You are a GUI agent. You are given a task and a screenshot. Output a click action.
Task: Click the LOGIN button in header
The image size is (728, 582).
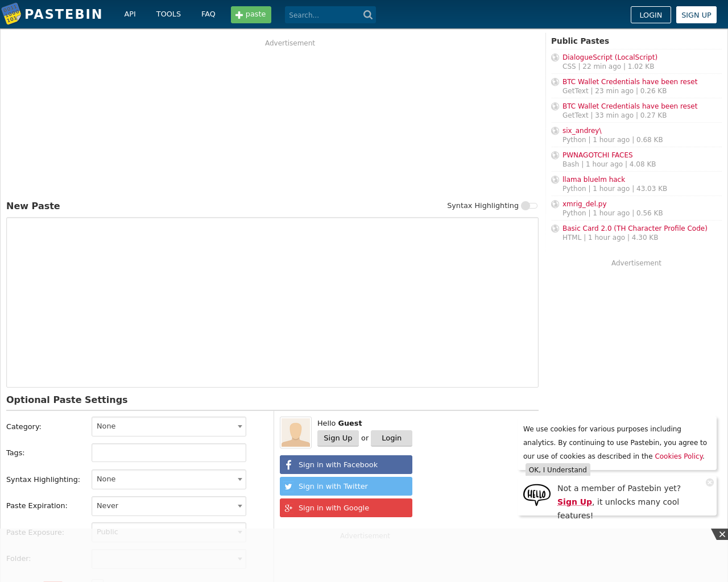pos(651,15)
